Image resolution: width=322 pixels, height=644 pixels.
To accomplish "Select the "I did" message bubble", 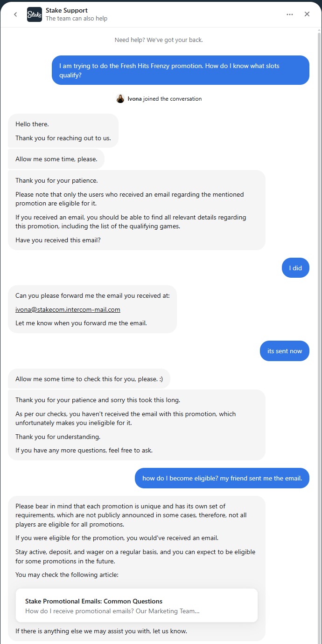I will (295, 268).
